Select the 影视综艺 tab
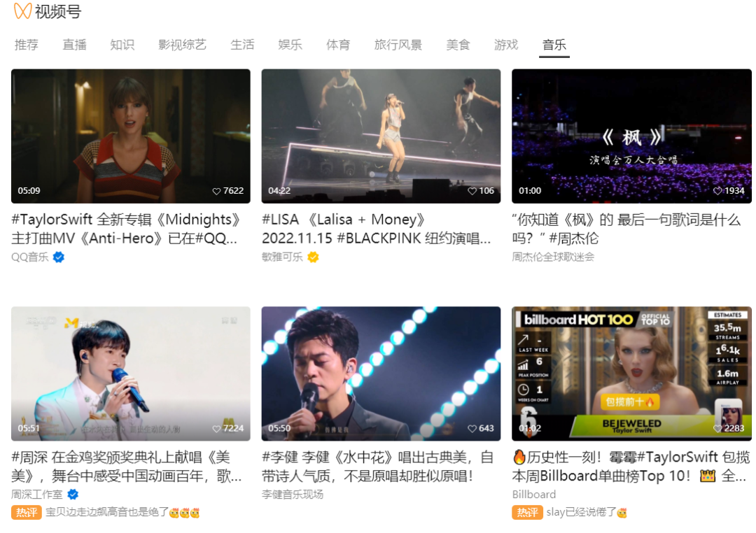 [182, 45]
